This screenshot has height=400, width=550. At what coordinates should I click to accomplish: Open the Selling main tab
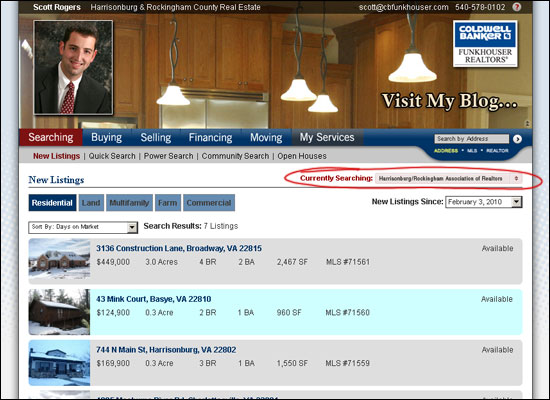click(156, 137)
